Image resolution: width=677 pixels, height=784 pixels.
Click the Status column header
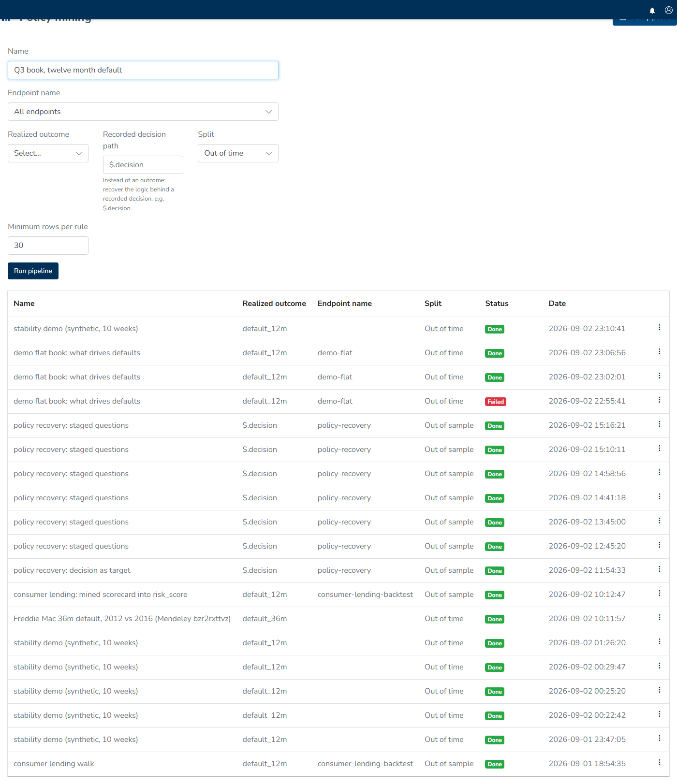[497, 304]
